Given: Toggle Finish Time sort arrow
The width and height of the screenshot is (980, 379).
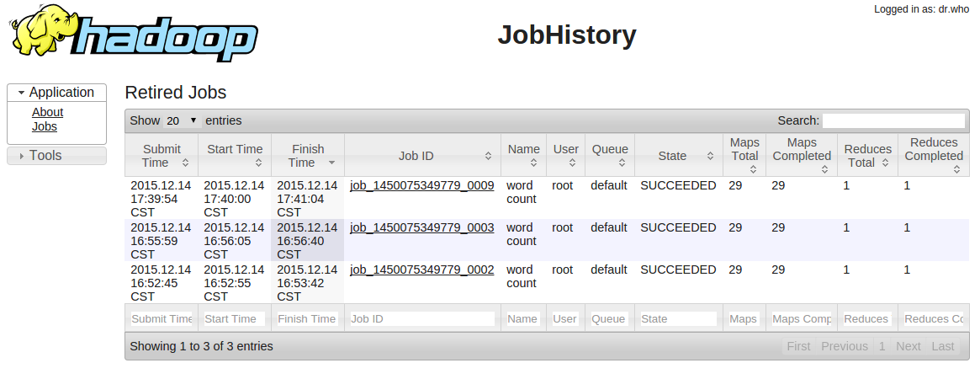Looking at the screenshot, I should click(331, 163).
